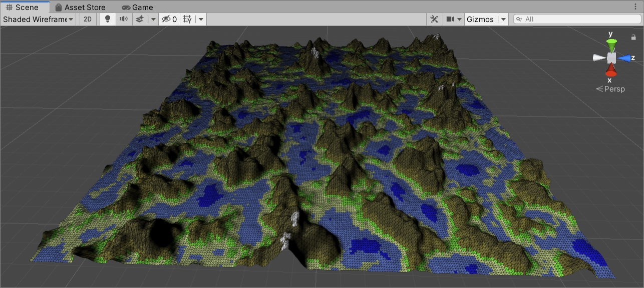644x288 pixels.
Task: Open the Shaded Wireframe draw mode dropdown
Action: click(39, 19)
